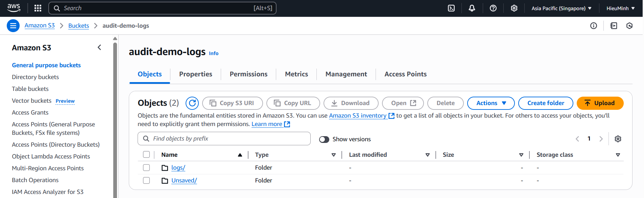Click the logs/ folder icon
The height and width of the screenshot is (198, 644).
pyautogui.click(x=165, y=168)
